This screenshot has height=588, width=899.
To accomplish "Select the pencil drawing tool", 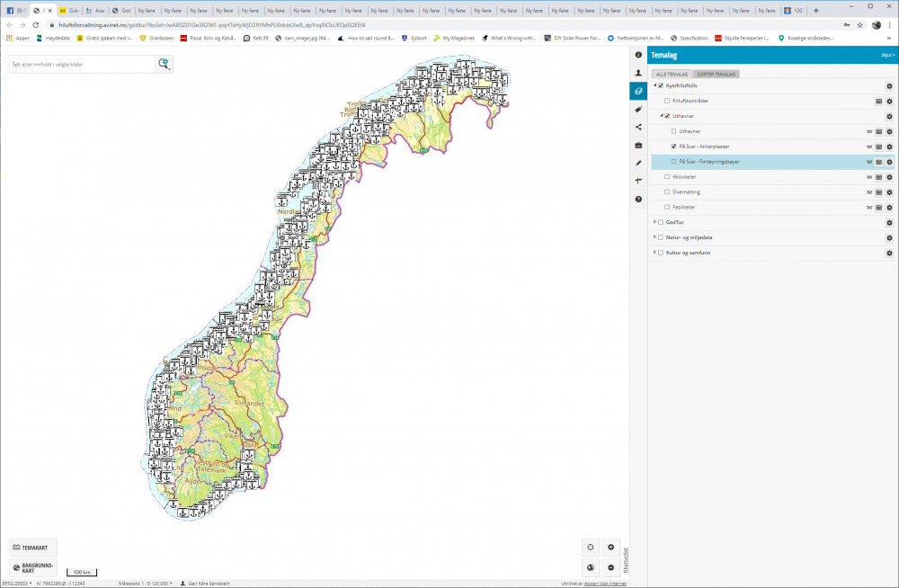I will tap(638, 163).
